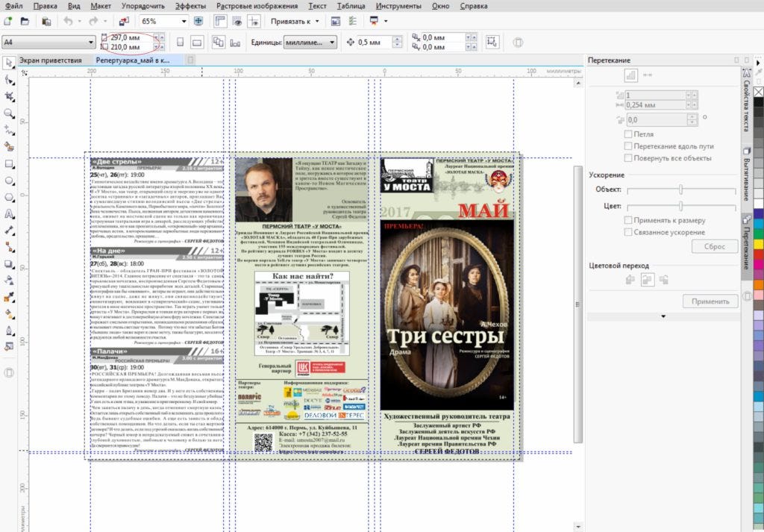Open the A4 page size dropdown
Screen dimensions: 764x532
(x=90, y=43)
